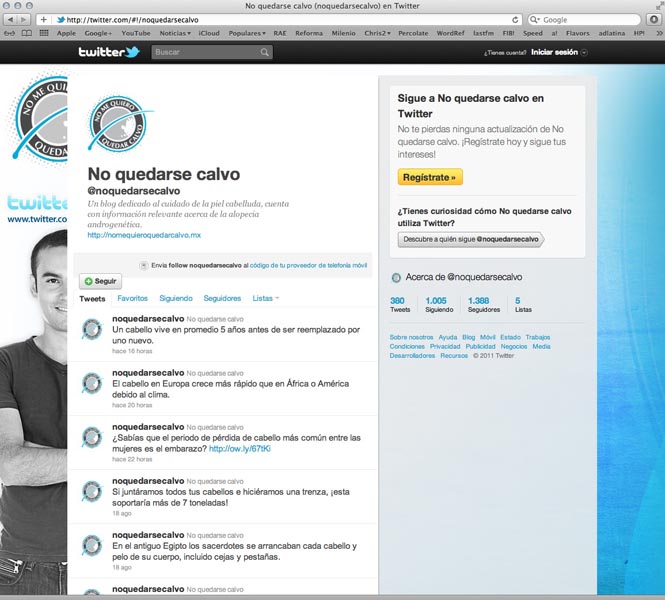The height and width of the screenshot is (600, 665).
Task: Open the YouTube bookmark
Action: coord(136,33)
